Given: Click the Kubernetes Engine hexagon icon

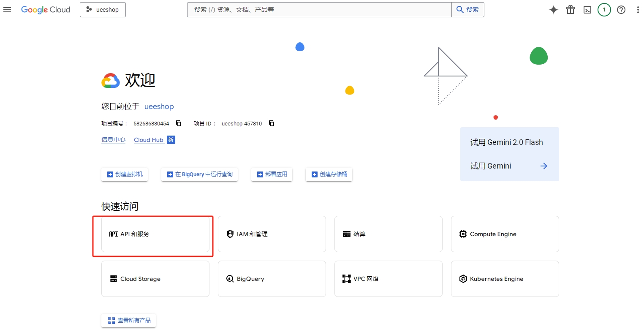Looking at the screenshot, I should (463, 279).
